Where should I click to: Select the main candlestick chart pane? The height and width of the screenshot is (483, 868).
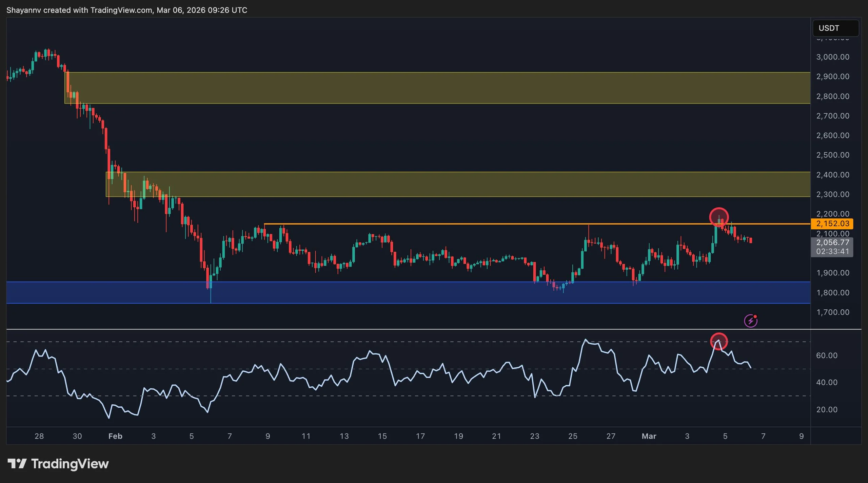pos(407,170)
